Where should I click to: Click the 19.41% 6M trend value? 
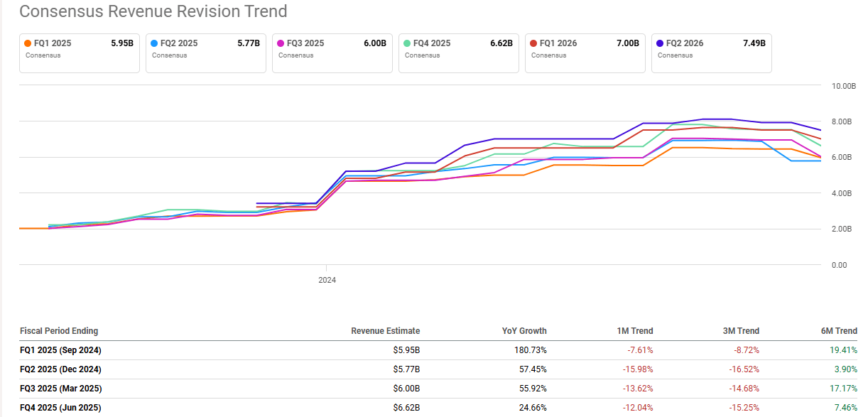[x=845, y=350]
